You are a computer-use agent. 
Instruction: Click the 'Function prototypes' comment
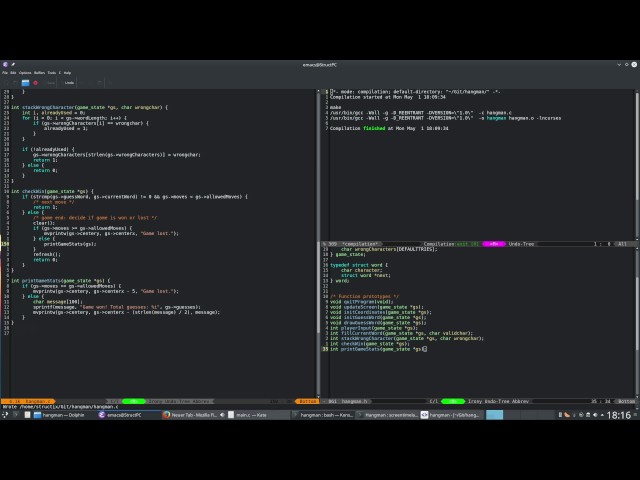click(x=364, y=296)
